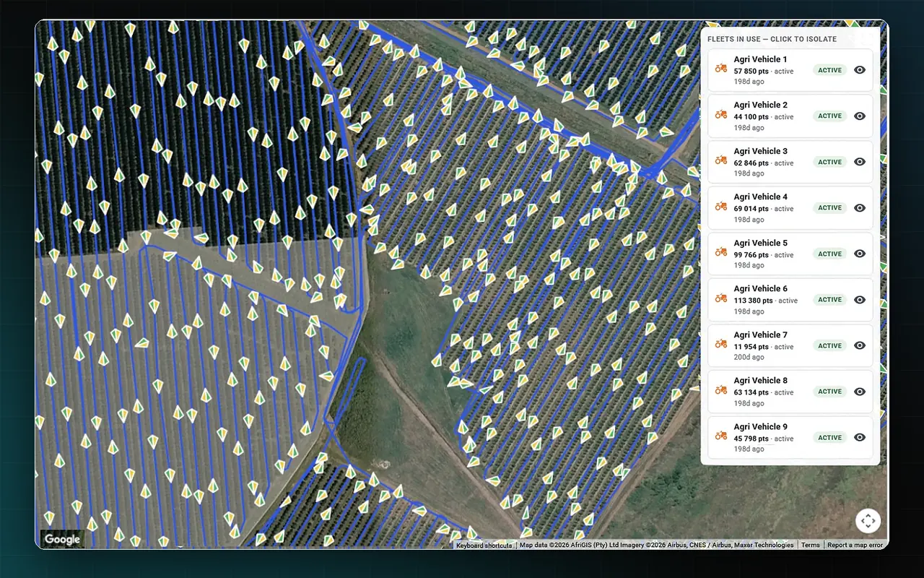
Task: Select the Agri Vehicle 7 name text
Action: click(x=761, y=335)
